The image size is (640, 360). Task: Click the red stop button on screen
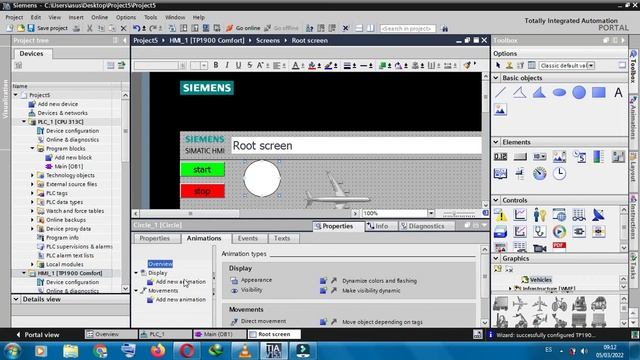point(202,191)
